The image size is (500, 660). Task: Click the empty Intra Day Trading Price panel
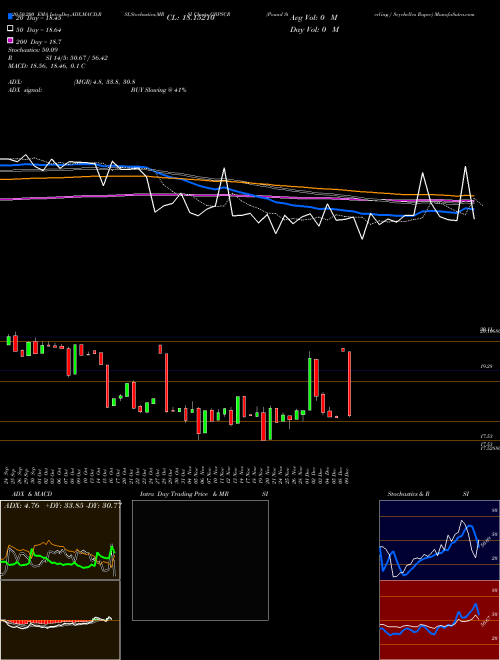[200, 560]
